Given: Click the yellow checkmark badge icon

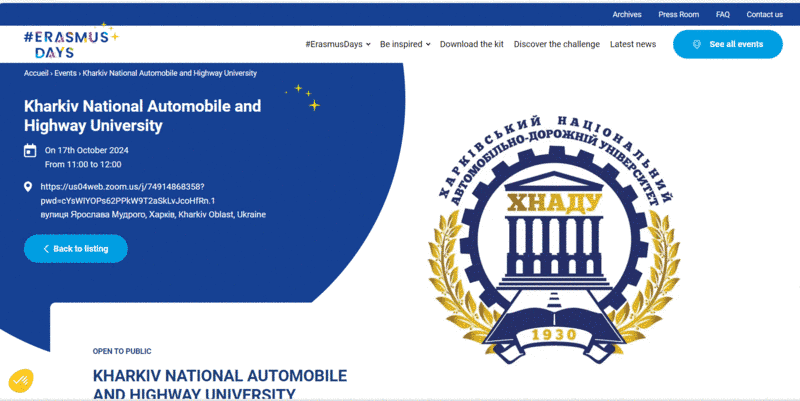Looking at the screenshot, I should pyautogui.click(x=21, y=381).
